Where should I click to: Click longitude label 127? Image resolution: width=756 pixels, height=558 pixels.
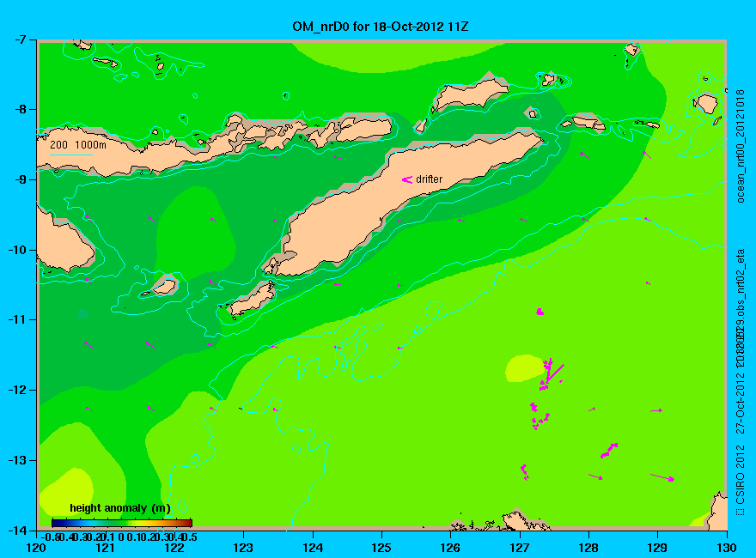pyautogui.click(x=520, y=548)
